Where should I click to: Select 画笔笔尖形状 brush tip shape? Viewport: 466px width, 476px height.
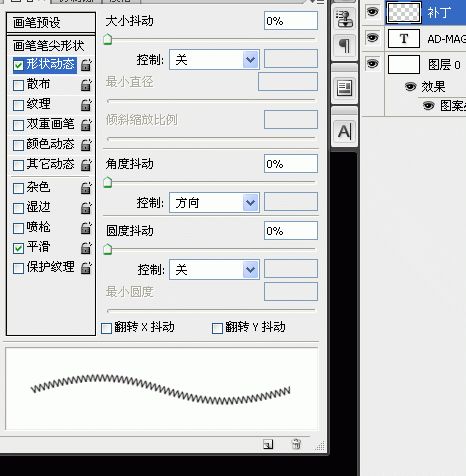pyautogui.click(x=49, y=46)
